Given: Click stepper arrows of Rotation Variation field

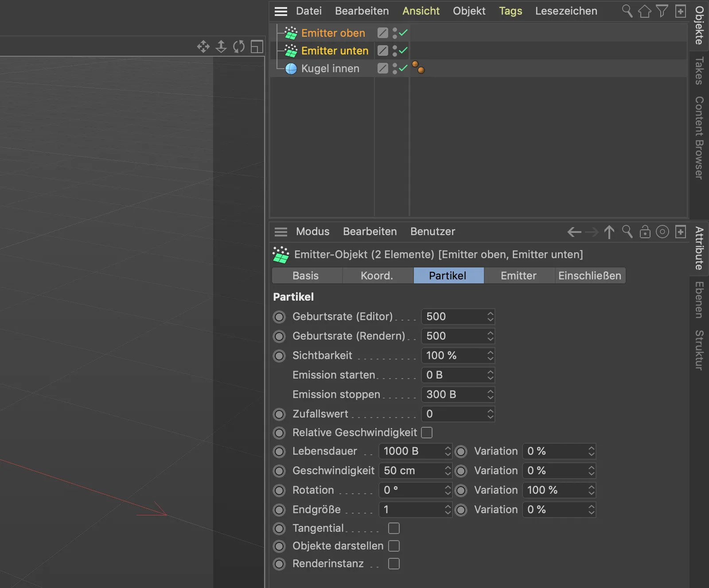Looking at the screenshot, I should point(591,490).
